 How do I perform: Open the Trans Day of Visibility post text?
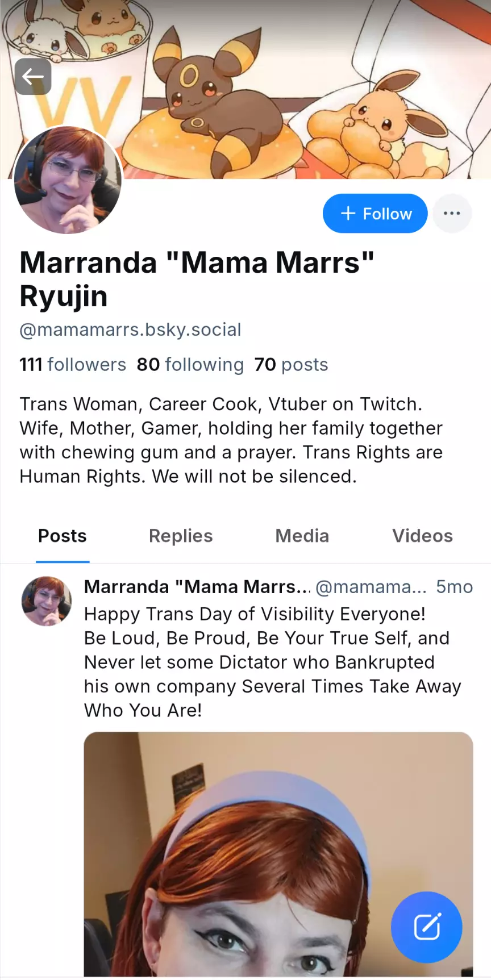pyautogui.click(x=267, y=662)
